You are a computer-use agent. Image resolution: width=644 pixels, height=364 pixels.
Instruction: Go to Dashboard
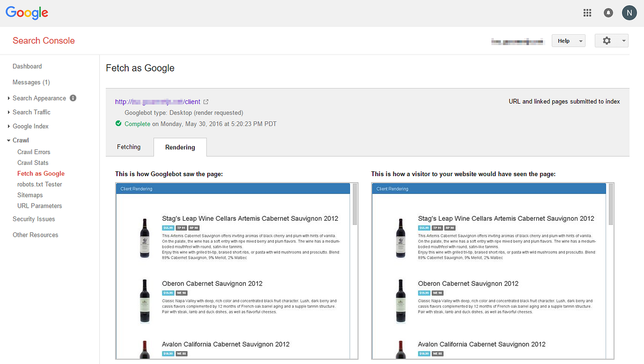(27, 67)
